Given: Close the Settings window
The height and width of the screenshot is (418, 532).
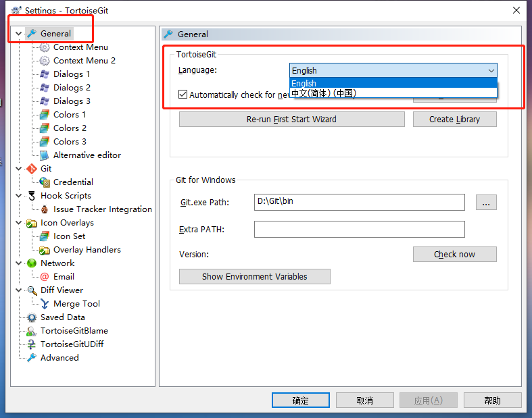Looking at the screenshot, I should [516, 10].
